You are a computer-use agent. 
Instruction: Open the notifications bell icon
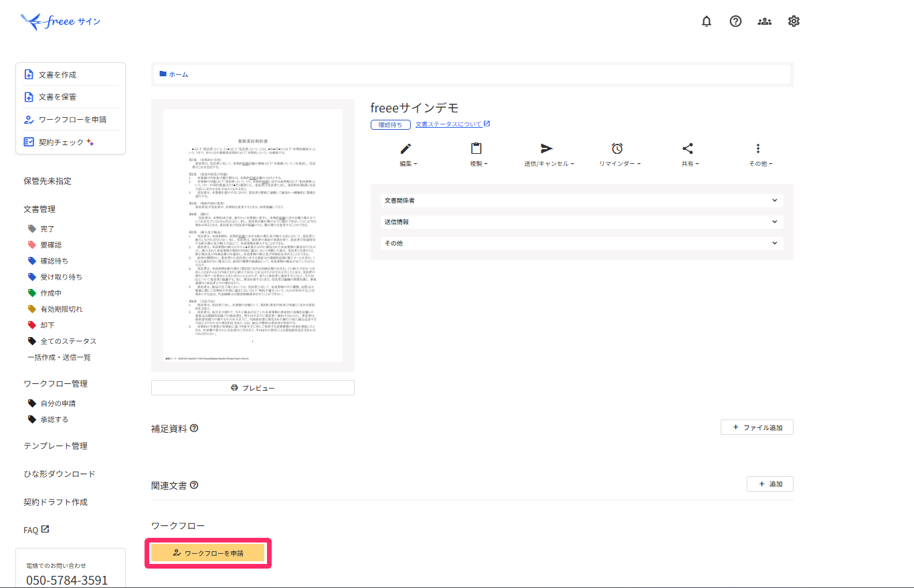707,21
